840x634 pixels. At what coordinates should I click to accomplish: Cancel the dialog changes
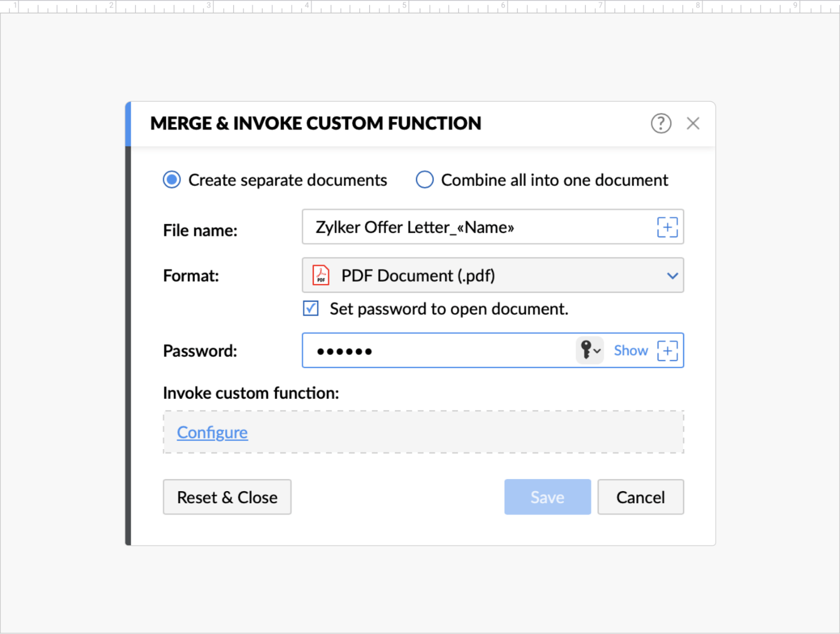point(640,497)
